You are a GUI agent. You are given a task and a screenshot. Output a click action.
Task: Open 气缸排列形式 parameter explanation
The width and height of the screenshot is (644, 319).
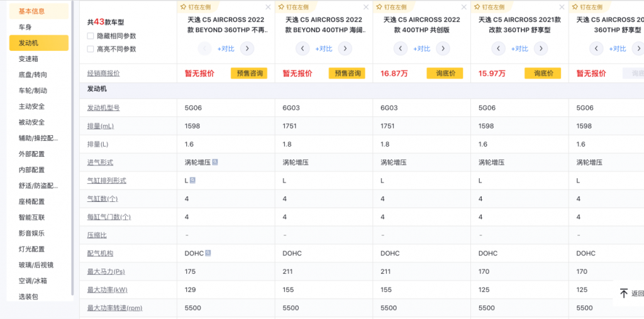pyautogui.click(x=107, y=181)
